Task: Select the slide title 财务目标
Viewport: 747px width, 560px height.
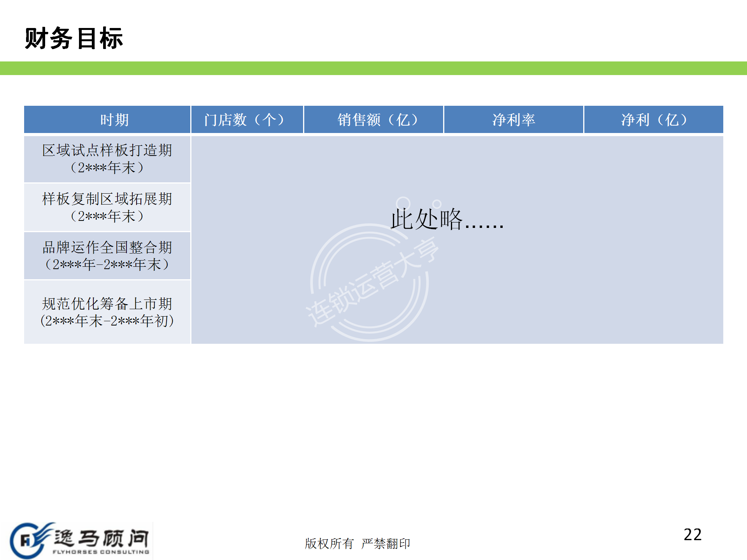Action: pos(74,38)
